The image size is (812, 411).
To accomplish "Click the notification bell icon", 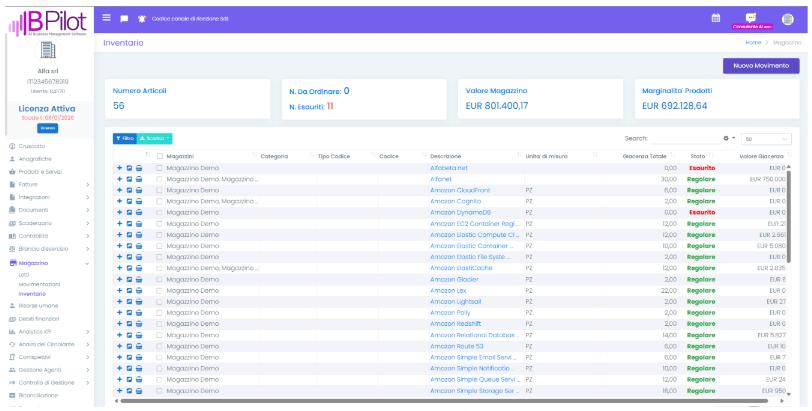I will pyautogui.click(x=142, y=18).
